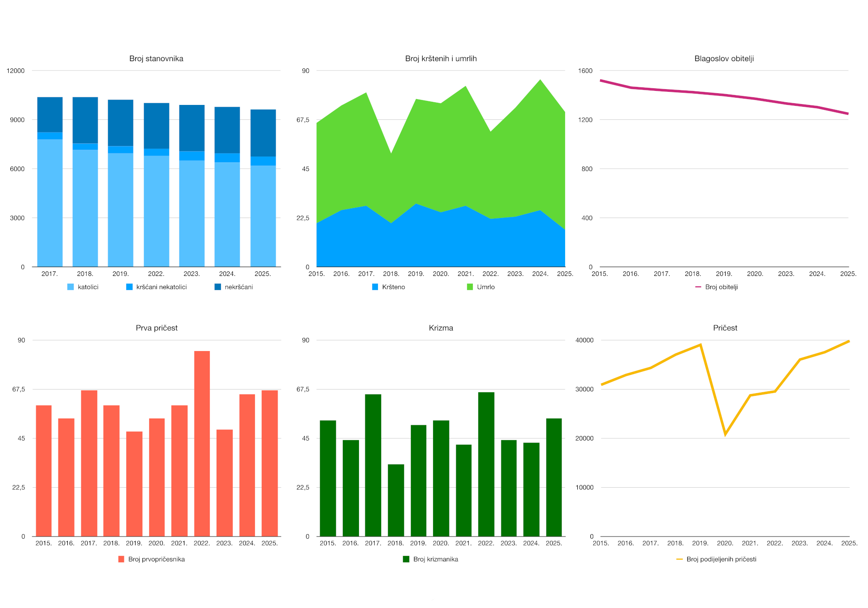
Task: Click the Pričest chart title
Action: 725,328
